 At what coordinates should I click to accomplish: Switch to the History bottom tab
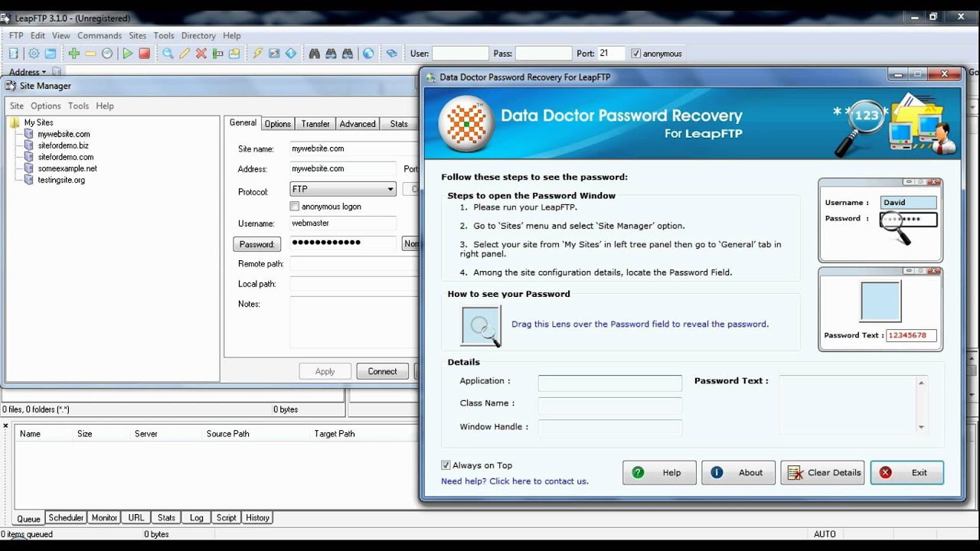tap(257, 518)
